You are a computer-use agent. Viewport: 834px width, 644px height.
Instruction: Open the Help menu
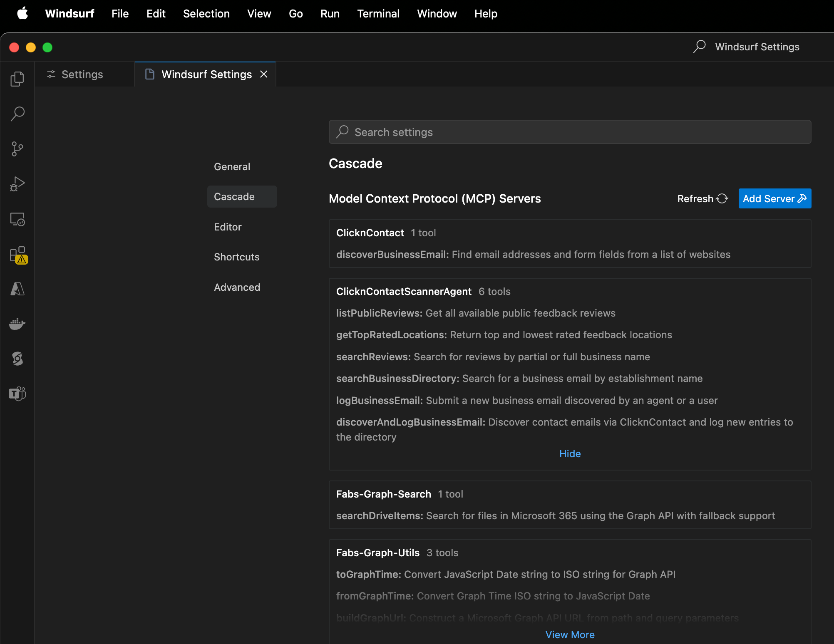(486, 13)
